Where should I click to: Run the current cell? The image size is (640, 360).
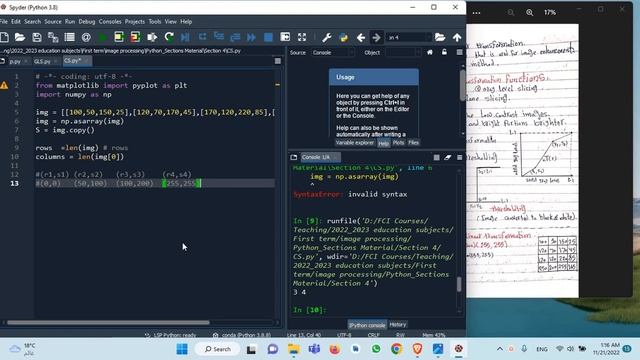tap(119, 38)
